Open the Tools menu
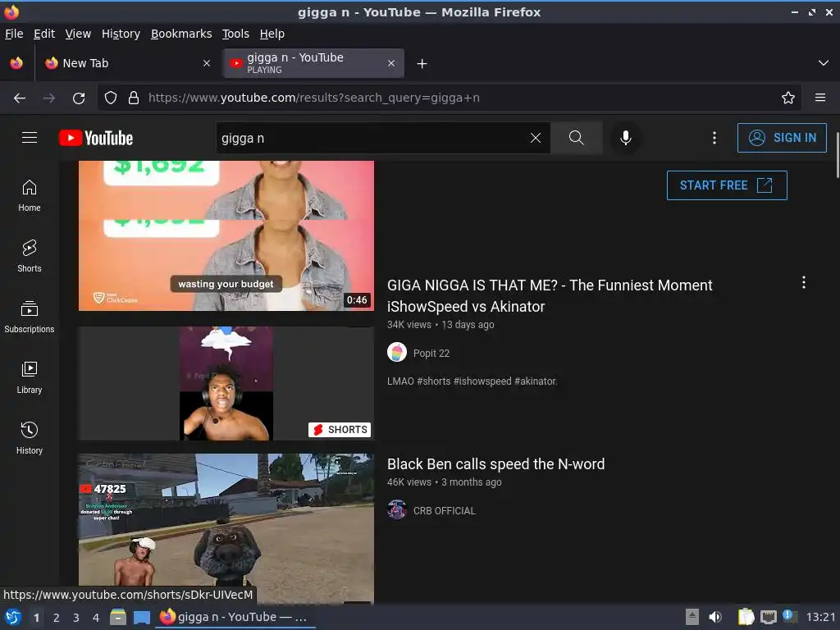 point(235,34)
